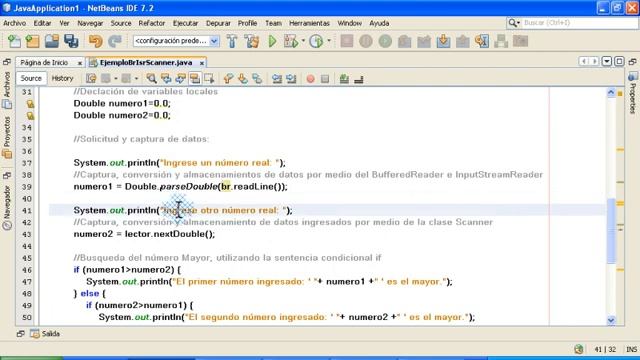Image resolution: width=640 pixels, height=360 pixels.
Task: Click the Last Edit editor toolbar icon
Action: [x=91, y=78]
